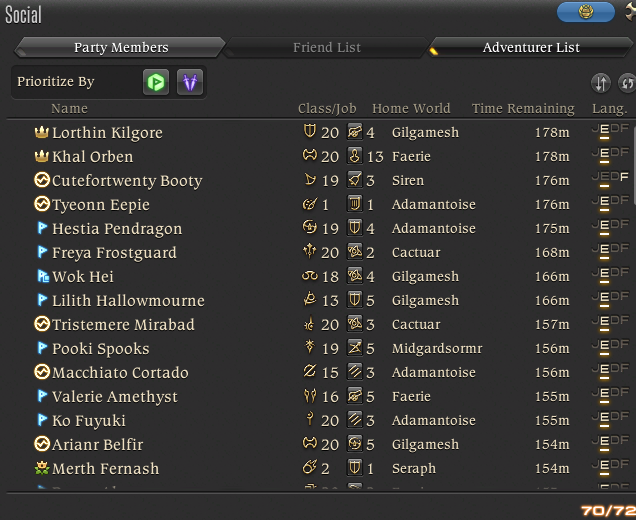Sort by Class/Job column header
The image size is (636, 520).
pyautogui.click(x=327, y=108)
